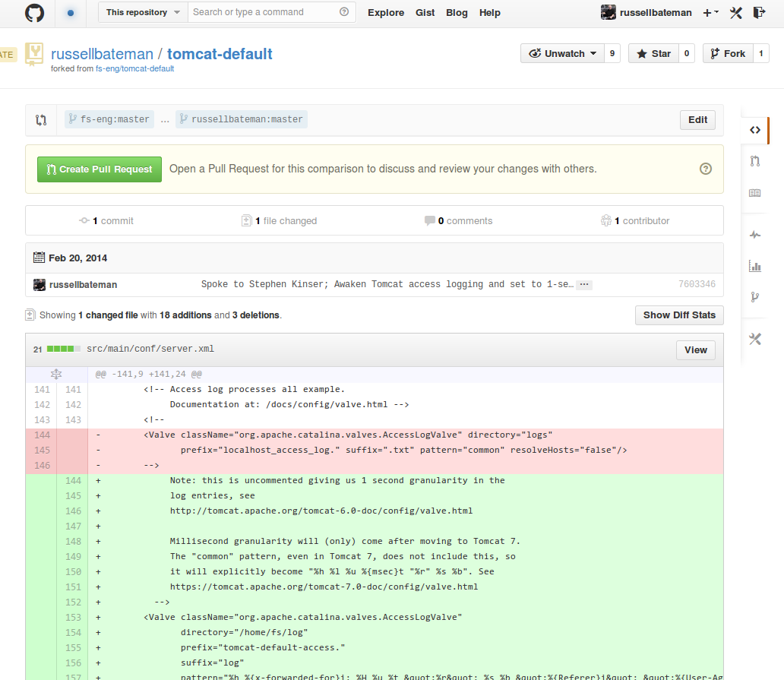The width and height of the screenshot is (784, 680).
Task: Select the russellbateman:master head branch
Action: [242, 119]
